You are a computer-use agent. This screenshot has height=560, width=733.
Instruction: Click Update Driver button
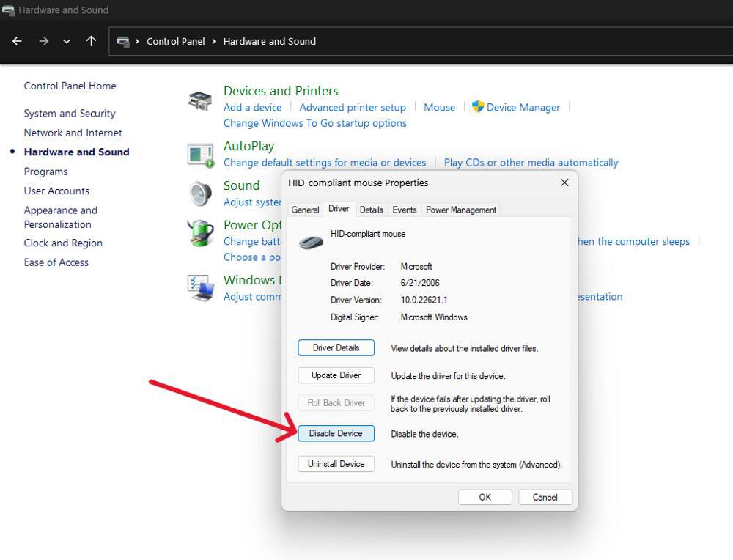[x=336, y=375]
